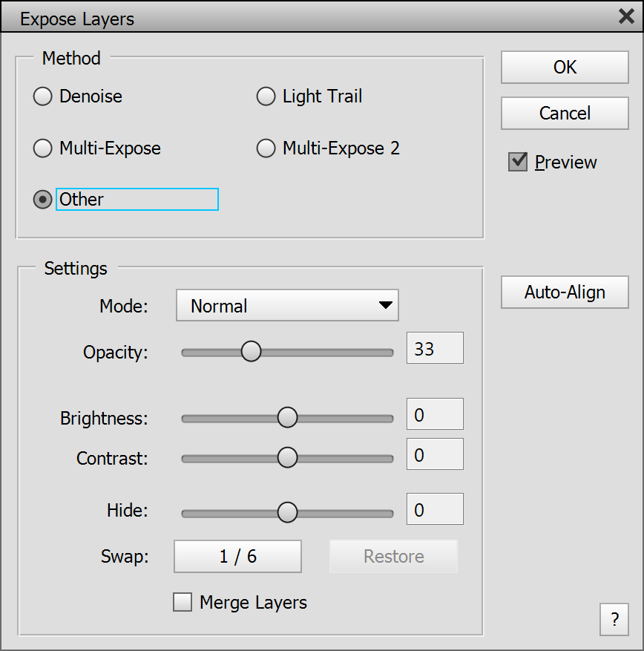The image size is (644, 651).
Task: Toggle the Preview checkbox
Action: click(x=518, y=162)
